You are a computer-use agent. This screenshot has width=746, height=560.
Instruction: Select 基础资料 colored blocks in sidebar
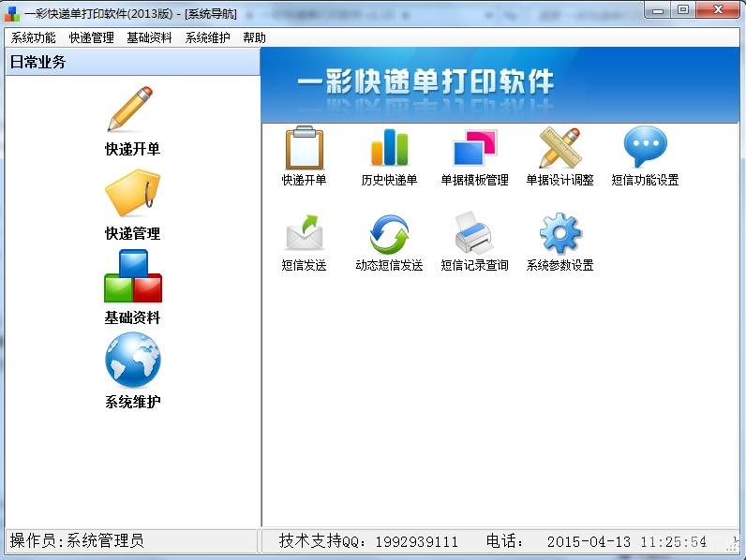(x=132, y=277)
